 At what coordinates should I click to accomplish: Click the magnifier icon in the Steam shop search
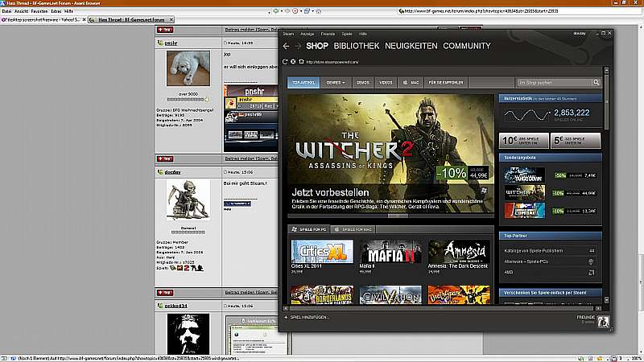(x=596, y=83)
